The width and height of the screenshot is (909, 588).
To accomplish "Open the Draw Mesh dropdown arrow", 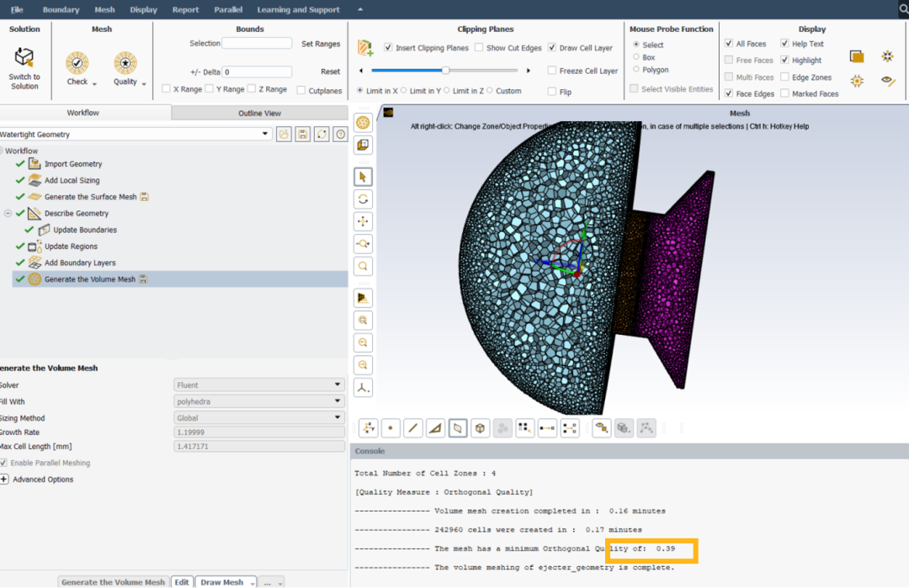I will [x=252, y=583].
